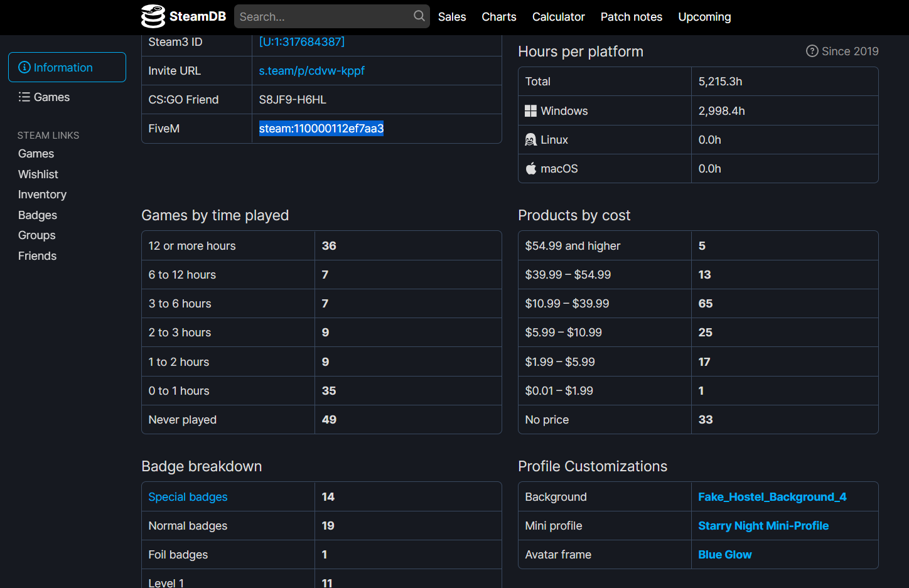The width and height of the screenshot is (909, 588).
Task: Open the Badges Steam link
Action: [x=38, y=215]
